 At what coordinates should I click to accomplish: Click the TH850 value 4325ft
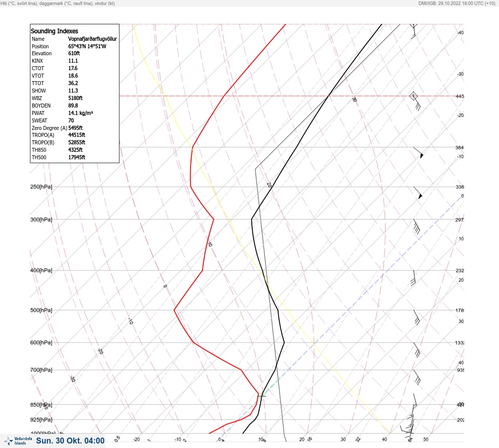tap(76, 150)
